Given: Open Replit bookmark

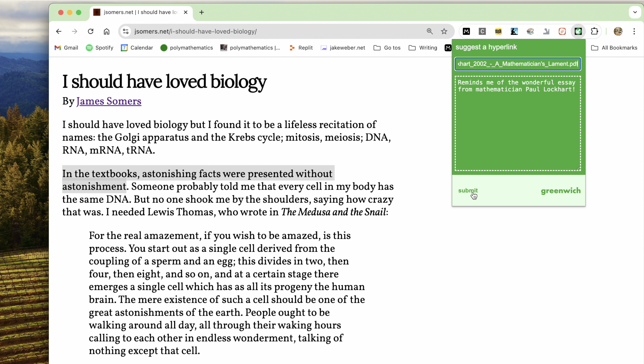Looking at the screenshot, I should click(301, 48).
